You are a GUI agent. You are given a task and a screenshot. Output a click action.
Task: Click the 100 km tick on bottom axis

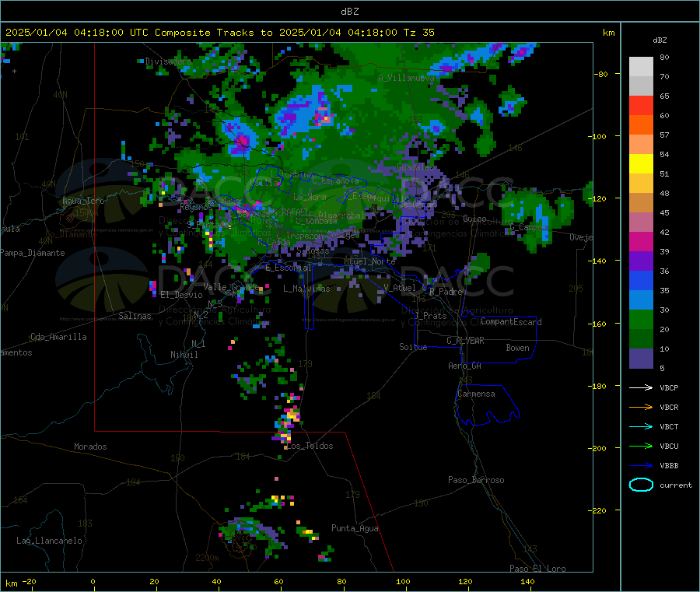point(403,582)
